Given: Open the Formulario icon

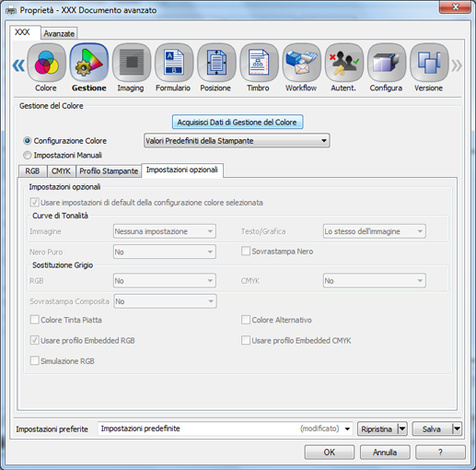Looking at the screenshot, I should pos(174,63).
